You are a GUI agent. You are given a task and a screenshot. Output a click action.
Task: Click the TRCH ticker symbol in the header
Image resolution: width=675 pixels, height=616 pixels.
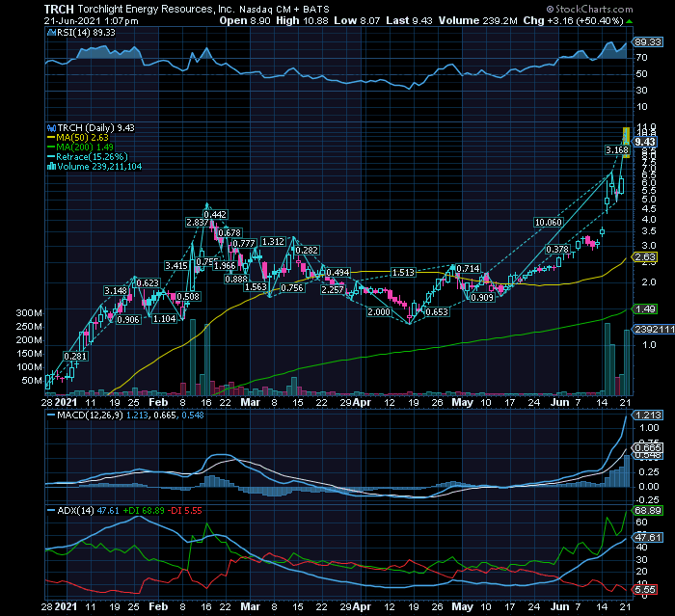[59, 9]
